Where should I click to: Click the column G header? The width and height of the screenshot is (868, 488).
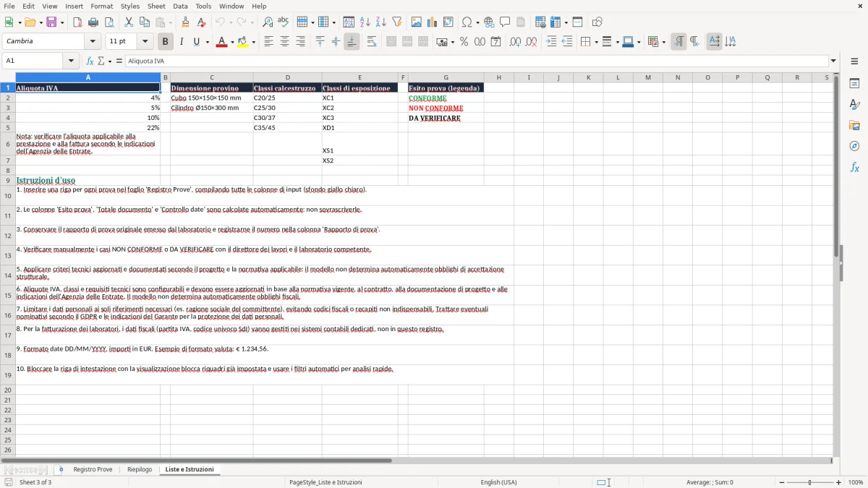point(446,77)
